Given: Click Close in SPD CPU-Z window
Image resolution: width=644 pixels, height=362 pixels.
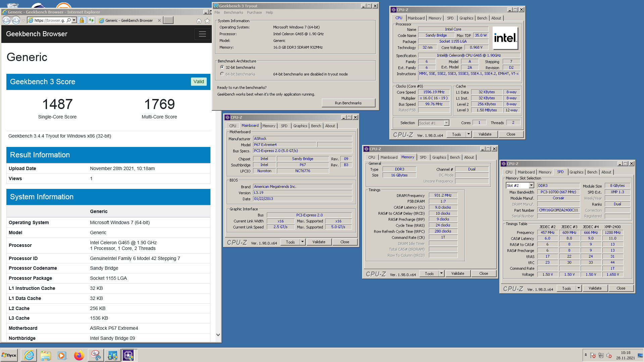Looking at the screenshot, I should pyautogui.click(x=621, y=288).
